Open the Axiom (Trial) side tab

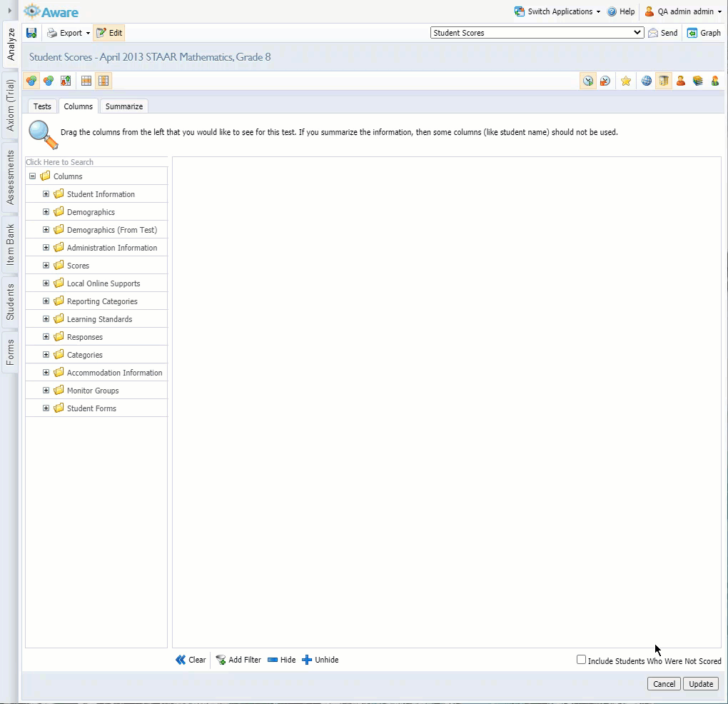[10, 105]
